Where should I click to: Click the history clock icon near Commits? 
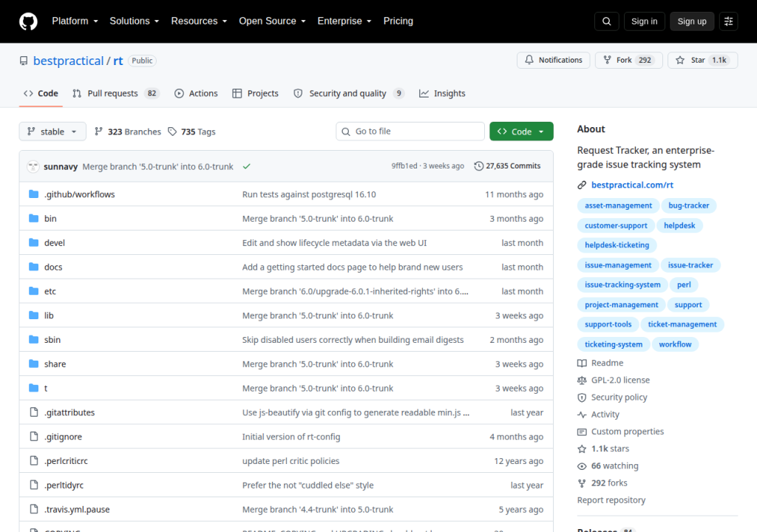478,166
